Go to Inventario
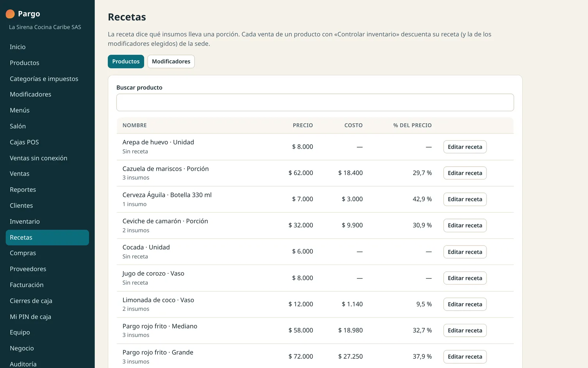Image resolution: width=588 pixels, height=368 pixels. click(x=47, y=222)
